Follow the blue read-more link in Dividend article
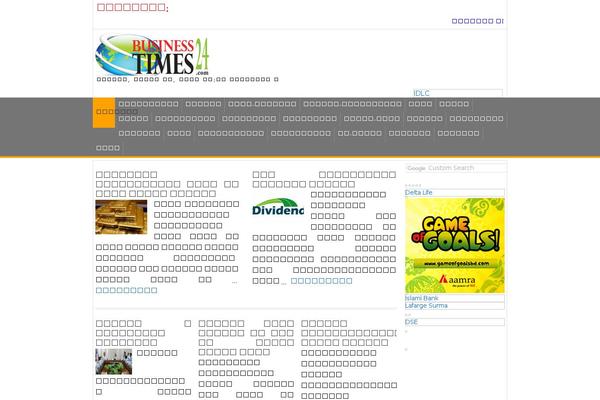600x400 pixels. point(321,281)
